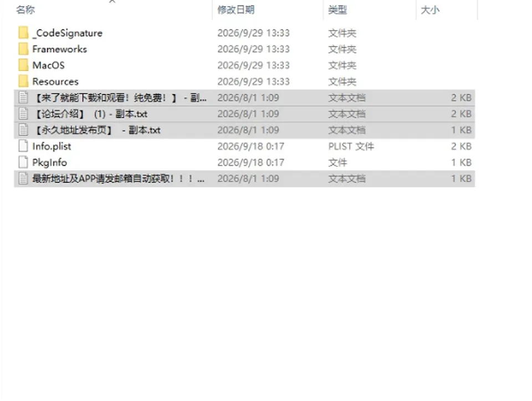The height and width of the screenshot is (401, 532).
Task: Select the Frameworks folder name
Action: coord(60,49)
